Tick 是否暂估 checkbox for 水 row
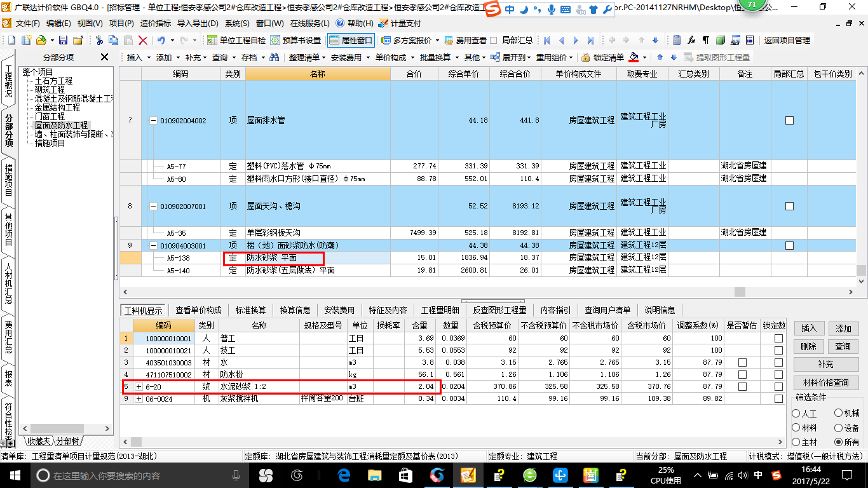This screenshot has width=868, height=488. coord(742,362)
